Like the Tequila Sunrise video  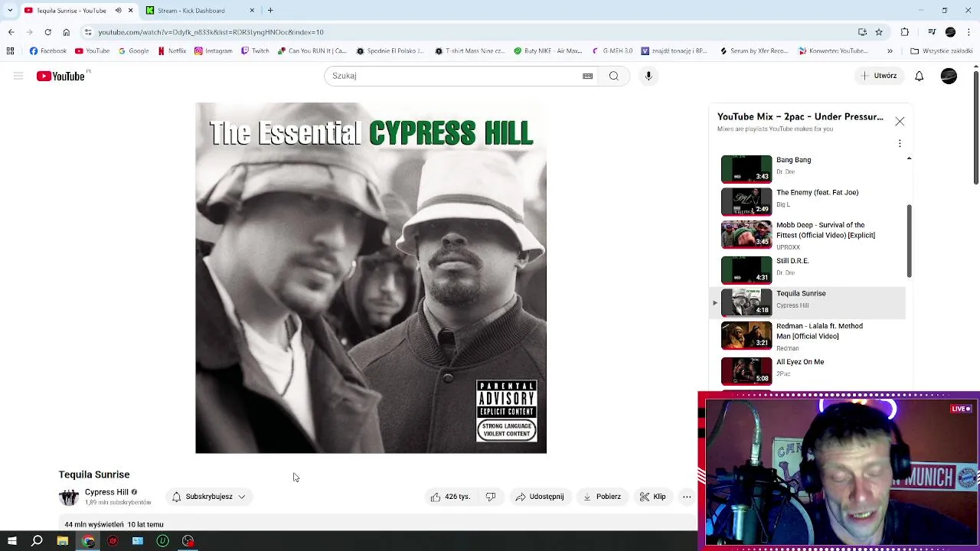450,497
